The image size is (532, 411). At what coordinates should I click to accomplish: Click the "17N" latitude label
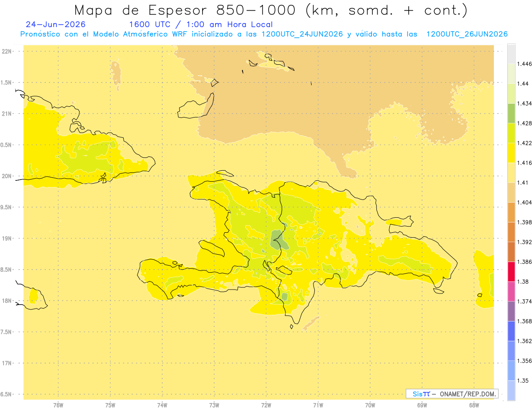(6, 363)
